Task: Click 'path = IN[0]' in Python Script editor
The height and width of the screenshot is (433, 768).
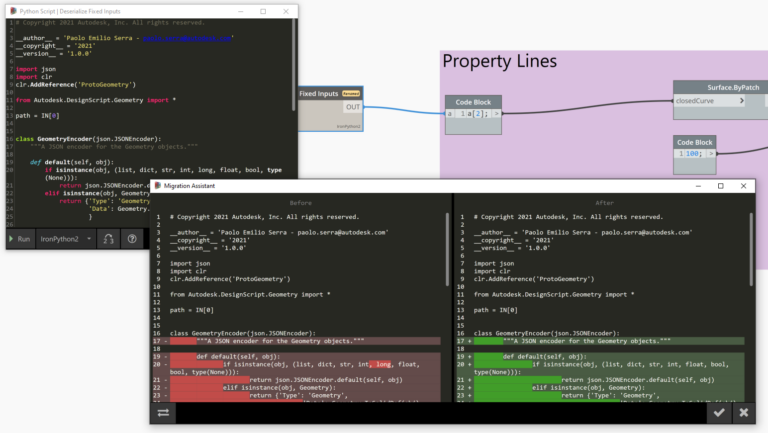Action: coord(37,116)
